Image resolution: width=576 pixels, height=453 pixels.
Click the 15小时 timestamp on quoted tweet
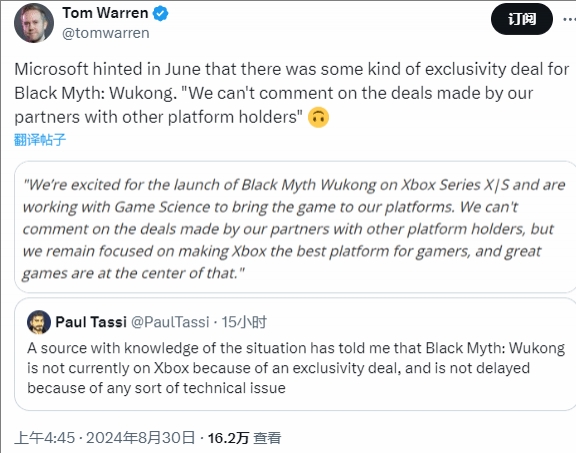(244, 322)
